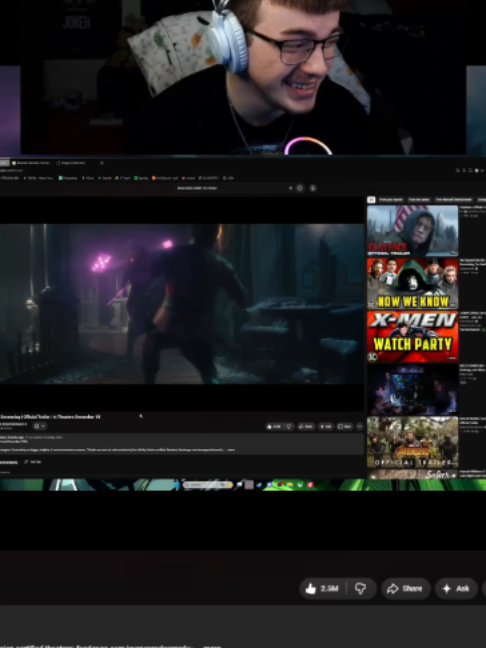Select the From Marvel Entertainment chip
The image size is (486, 648).
coord(453,200)
